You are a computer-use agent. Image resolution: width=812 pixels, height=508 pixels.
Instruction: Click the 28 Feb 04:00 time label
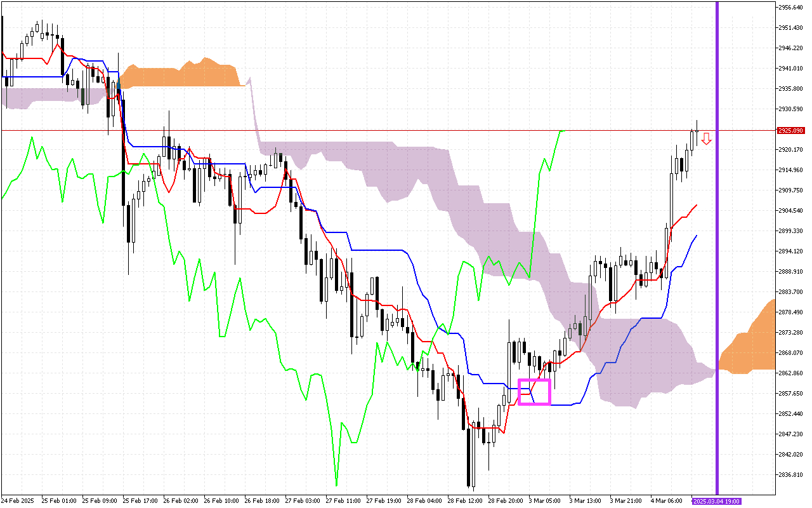[x=423, y=501]
